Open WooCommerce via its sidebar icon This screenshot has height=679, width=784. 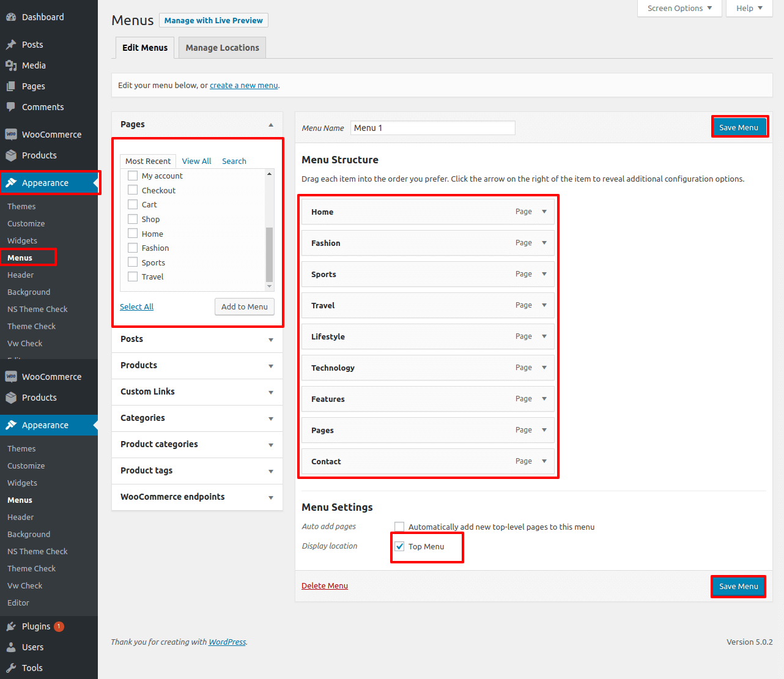point(12,134)
